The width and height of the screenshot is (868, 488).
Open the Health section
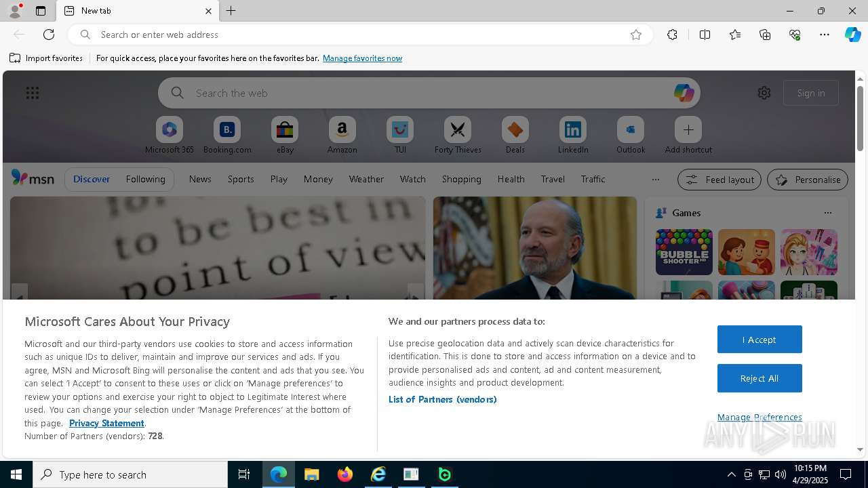tap(511, 179)
